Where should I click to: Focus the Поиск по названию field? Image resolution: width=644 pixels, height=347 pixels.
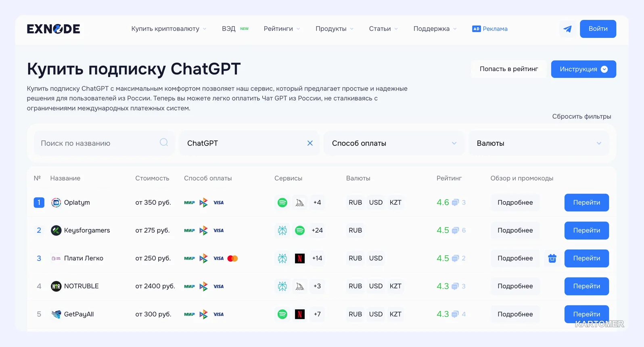tap(105, 143)
